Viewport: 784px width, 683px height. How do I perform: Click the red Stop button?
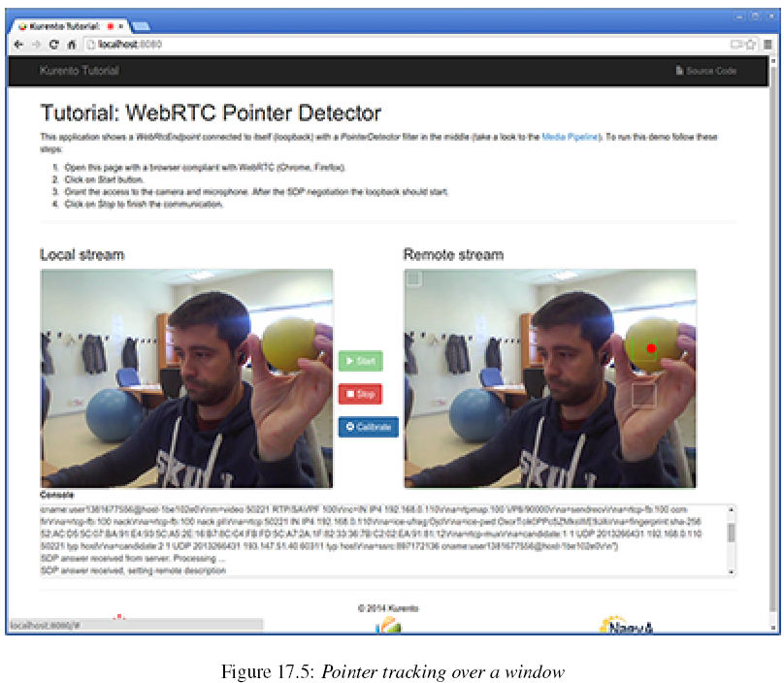tap(361, 394)
